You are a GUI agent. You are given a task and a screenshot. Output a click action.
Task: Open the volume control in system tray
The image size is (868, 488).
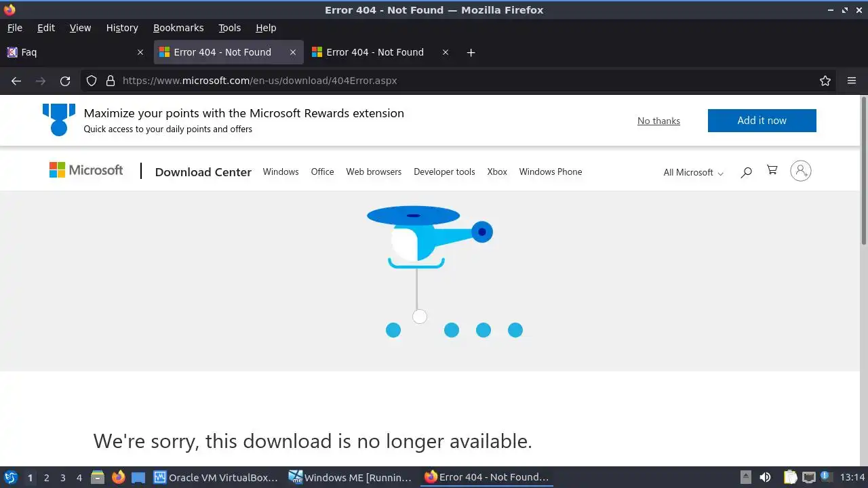765,477
